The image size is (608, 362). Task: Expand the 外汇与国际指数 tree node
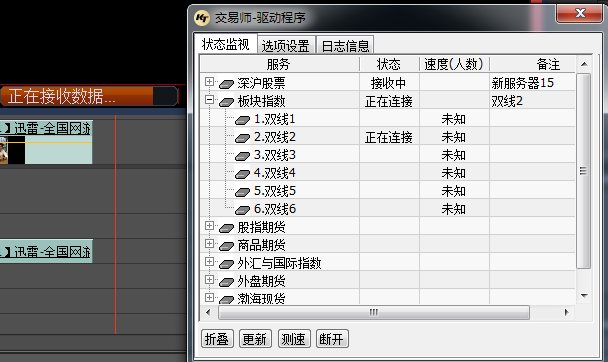[209, 262]
